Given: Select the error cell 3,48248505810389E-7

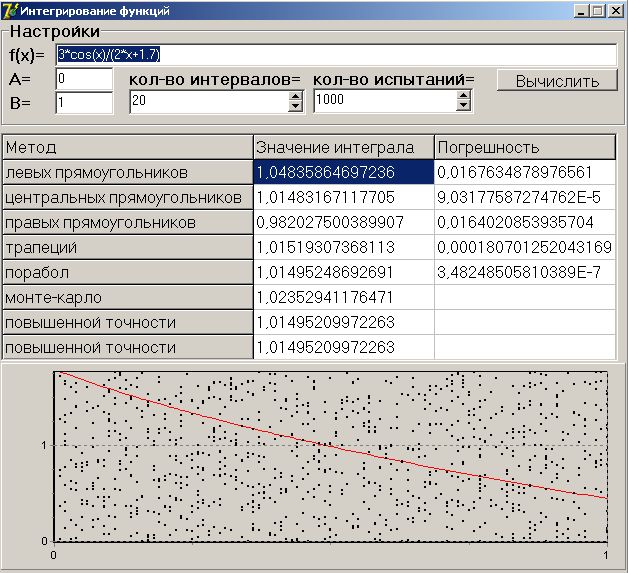Looking at the screenshot, I should pyautogui.click(x=525, y=272).
